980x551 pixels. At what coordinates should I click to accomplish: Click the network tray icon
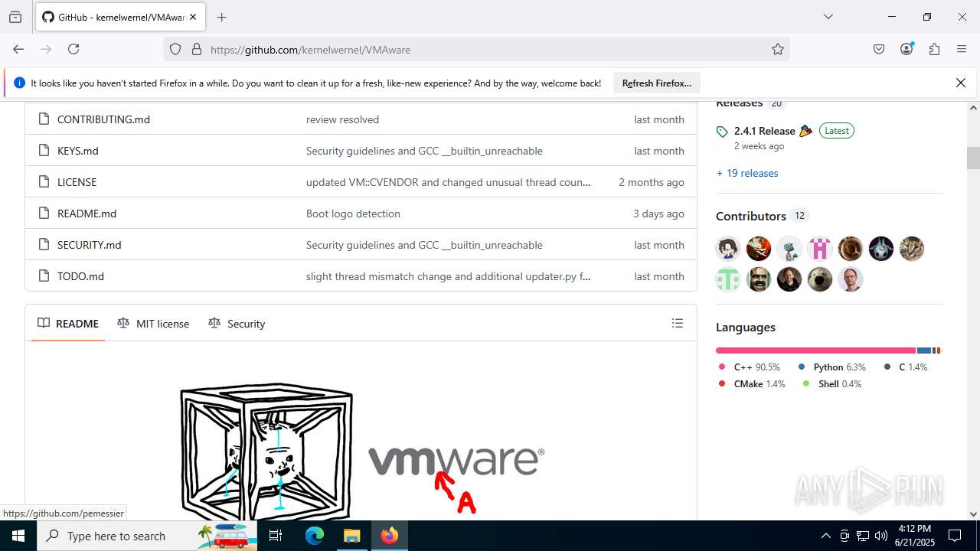863,536
